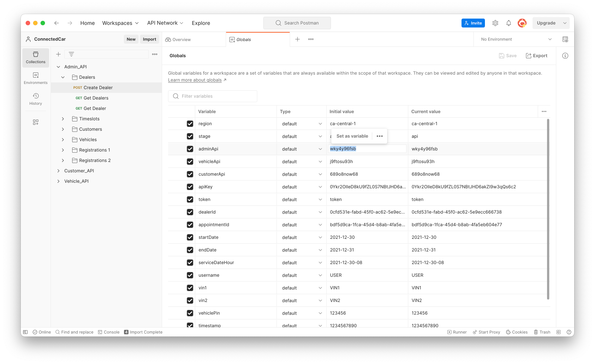
Task: Open the History sidebar panel
Action: tap(36, 99)
